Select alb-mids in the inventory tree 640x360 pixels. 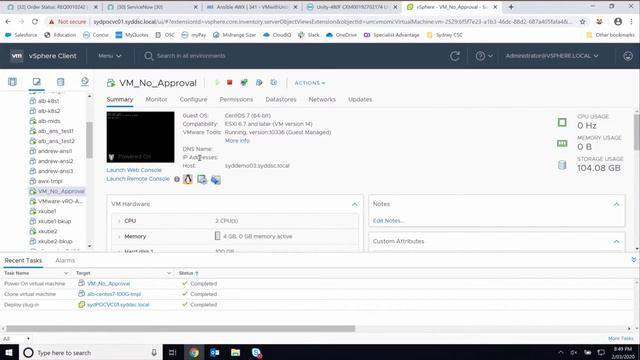(x=49, y=121)
